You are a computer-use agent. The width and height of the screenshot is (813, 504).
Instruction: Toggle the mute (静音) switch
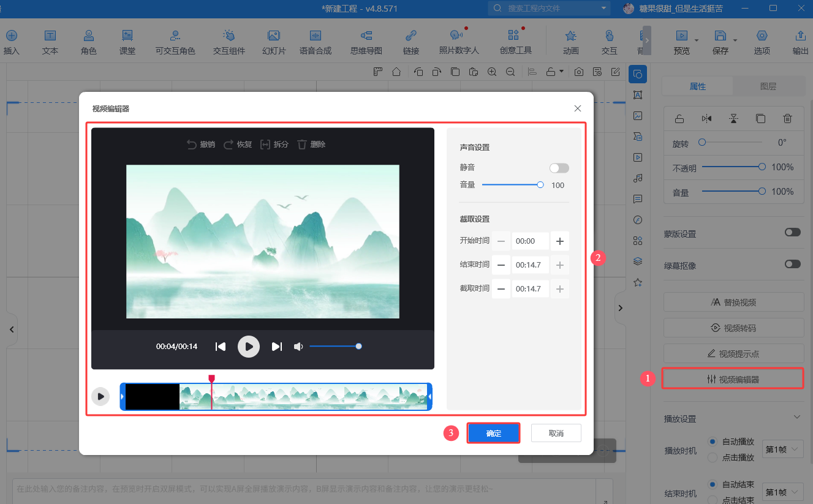[x=559, y=168]
